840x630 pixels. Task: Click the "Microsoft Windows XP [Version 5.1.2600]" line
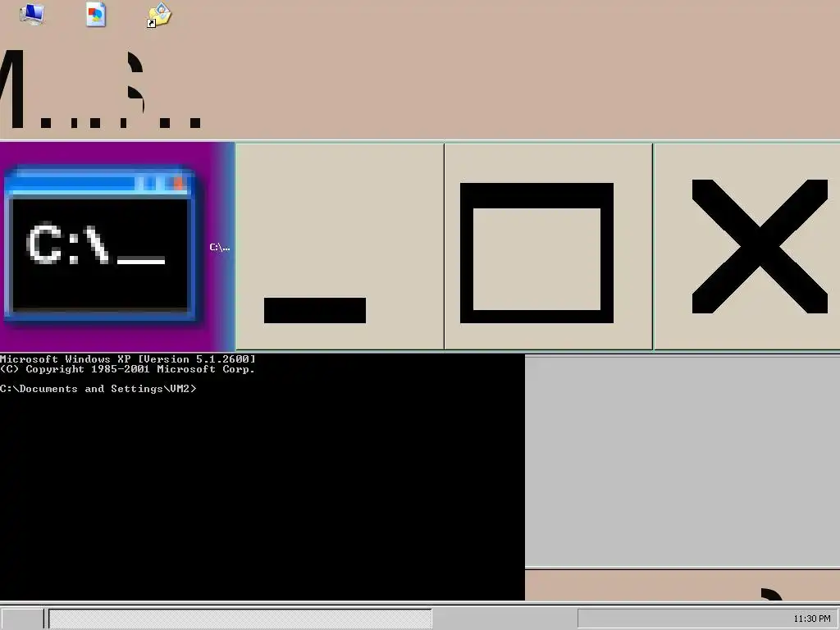click(x=128, y=359)
